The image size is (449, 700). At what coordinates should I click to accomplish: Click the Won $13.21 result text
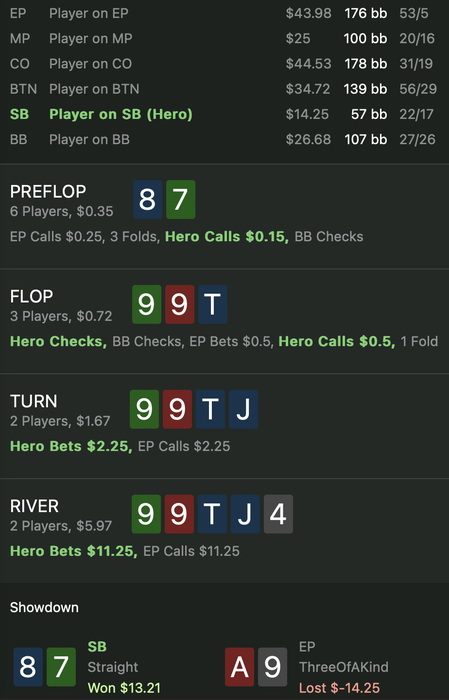[124, 688]
